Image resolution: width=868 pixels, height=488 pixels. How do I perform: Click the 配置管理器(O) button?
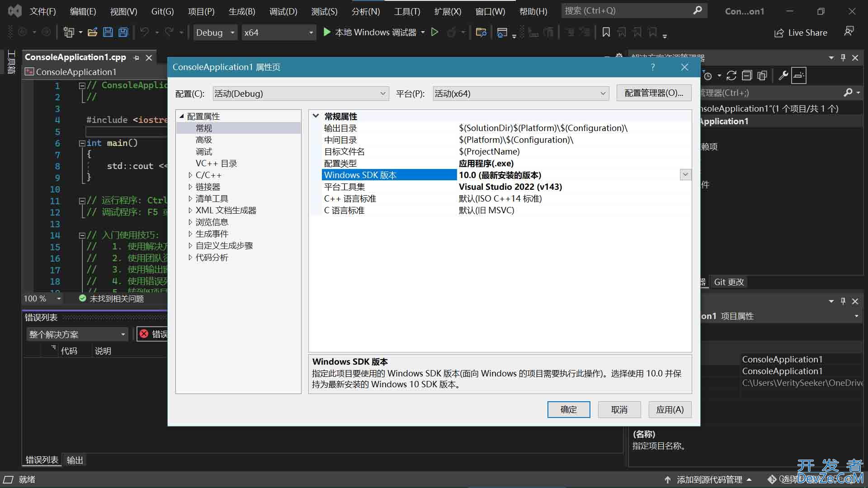(654, 93)
